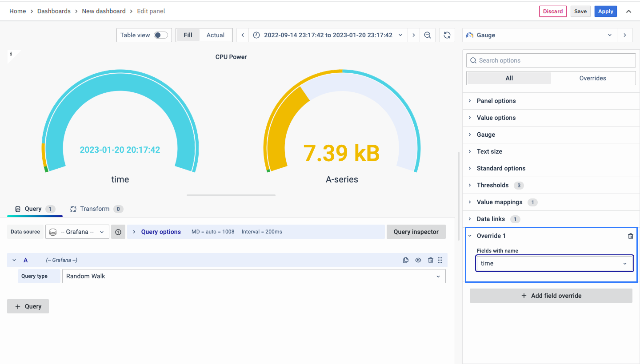Click the refresh dashboard icon
640x364 pixels.
point(447,35)
